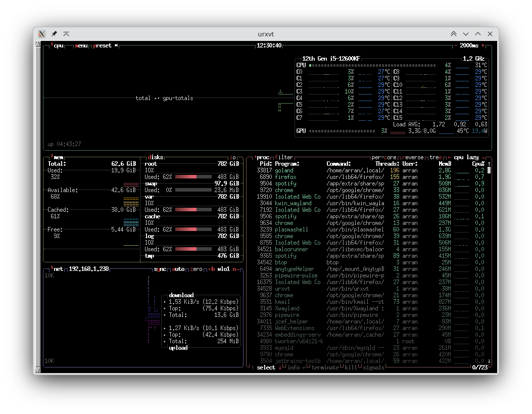Click the urxvt left scrollbar down arrow

38,370
